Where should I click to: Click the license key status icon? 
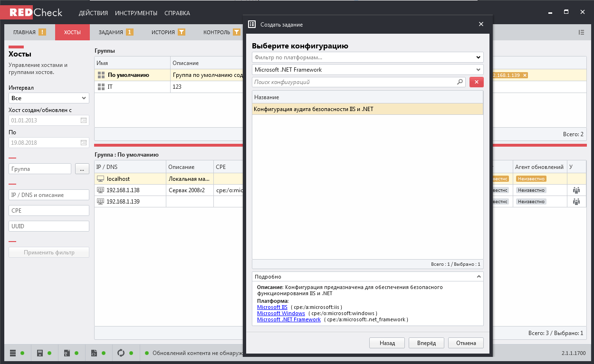pyautogui.click(x=67, y=353)
